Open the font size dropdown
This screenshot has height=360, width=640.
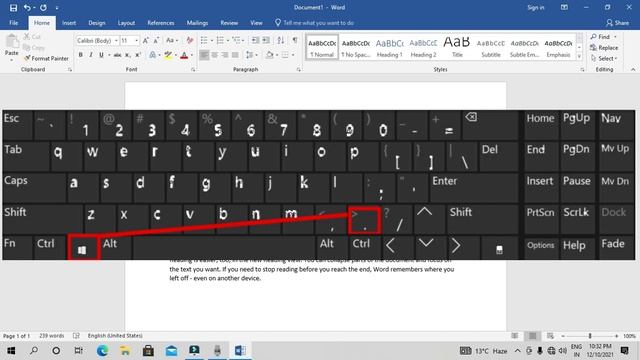click(136, 41)
